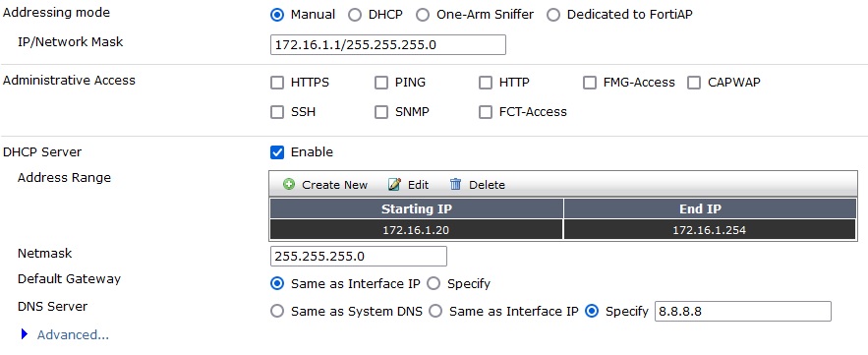868x355 pixels.
Task: Enable HTTPS administrative access
Action: [277, 83]
